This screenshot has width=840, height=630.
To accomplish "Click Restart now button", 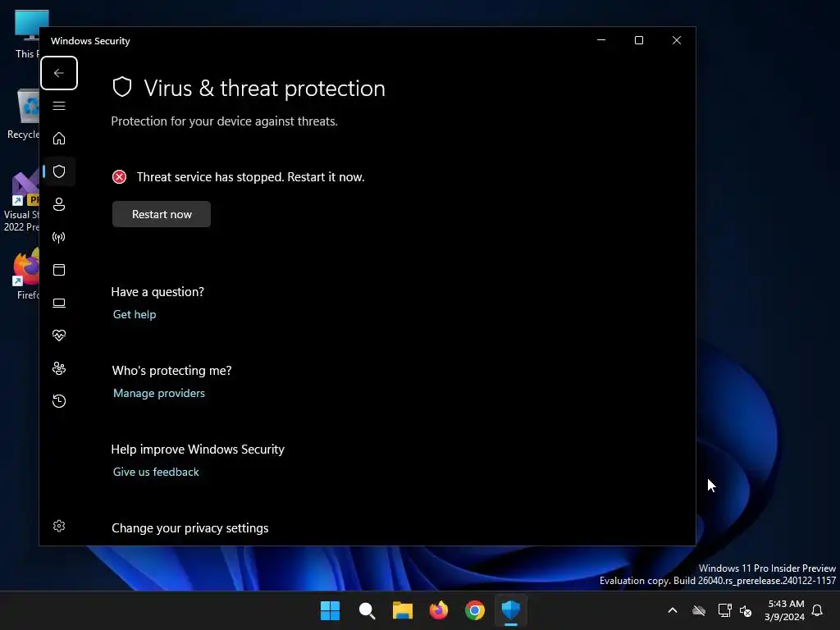I will 162,214.
